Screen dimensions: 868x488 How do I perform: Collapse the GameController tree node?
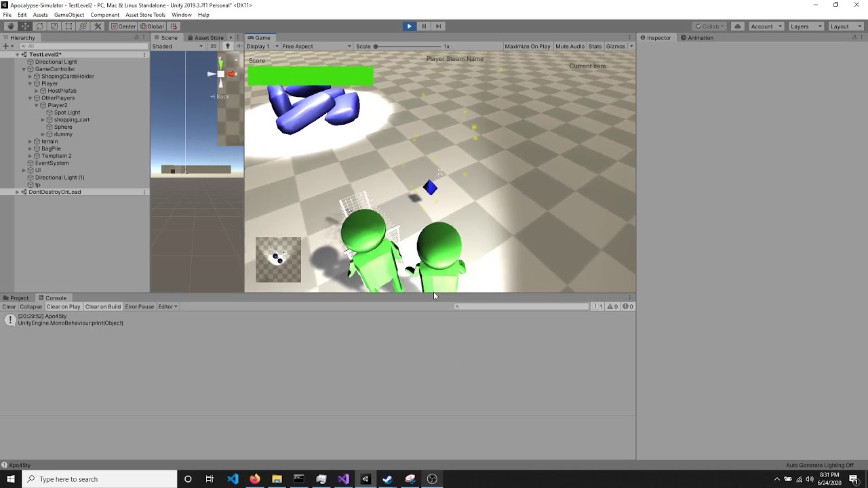pyautogui.click(x=24, y=69)
